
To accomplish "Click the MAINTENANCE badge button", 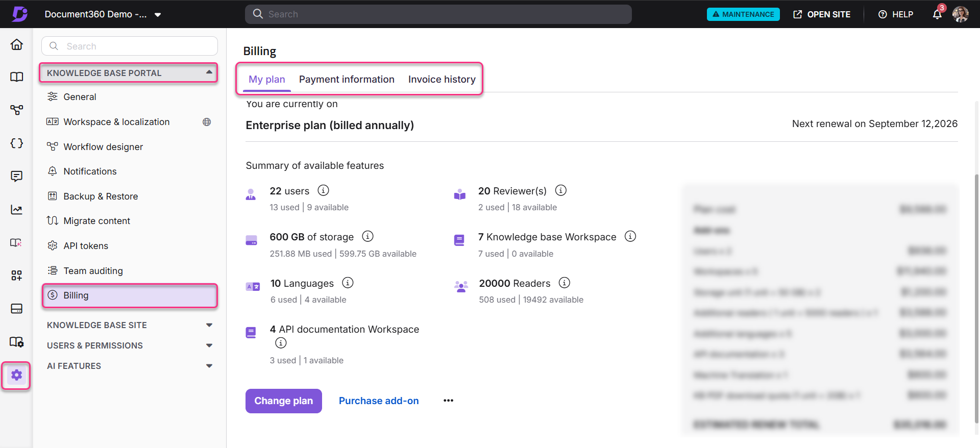I will [x=743, y=14].
